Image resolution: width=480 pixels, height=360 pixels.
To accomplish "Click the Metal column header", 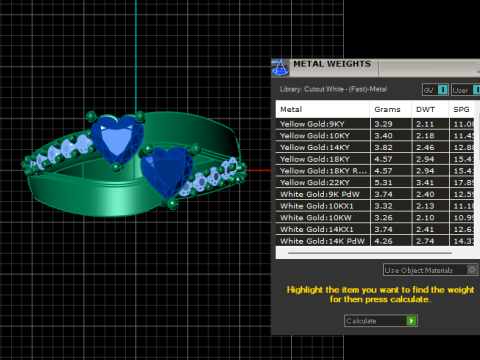I will point(323,109).
